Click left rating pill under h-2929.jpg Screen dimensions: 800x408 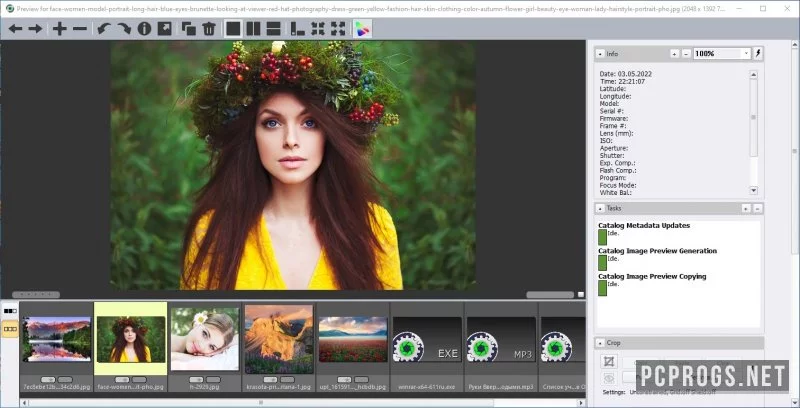click(196, 379)
